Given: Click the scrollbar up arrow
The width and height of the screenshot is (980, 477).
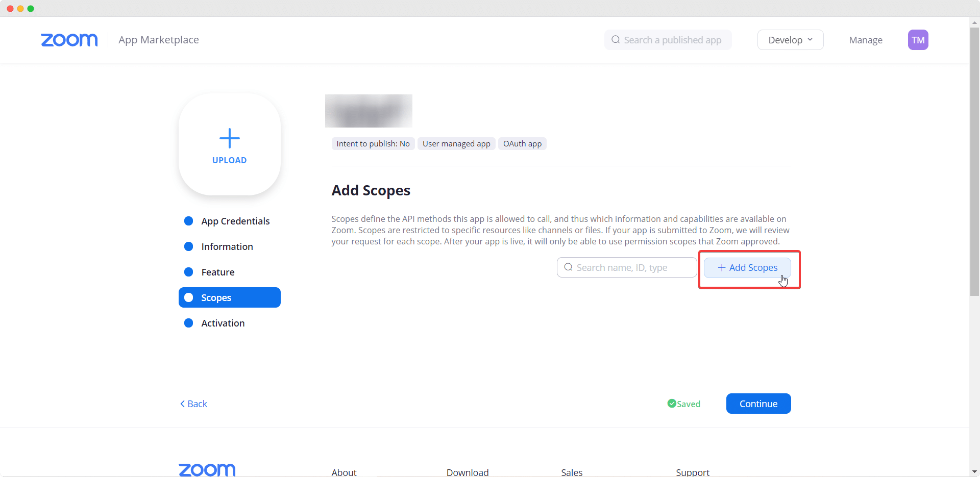Looking at the screenshot, I should click(974, 22).
